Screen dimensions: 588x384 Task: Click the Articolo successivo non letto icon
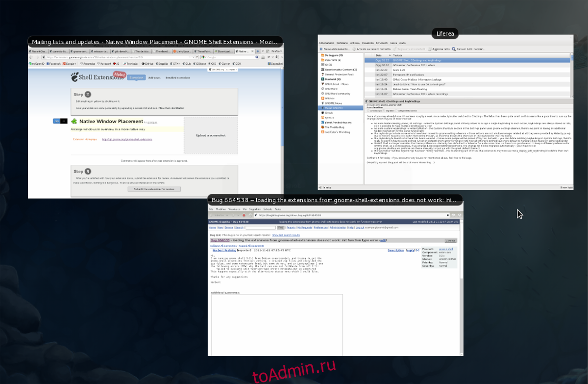(353, 49)
